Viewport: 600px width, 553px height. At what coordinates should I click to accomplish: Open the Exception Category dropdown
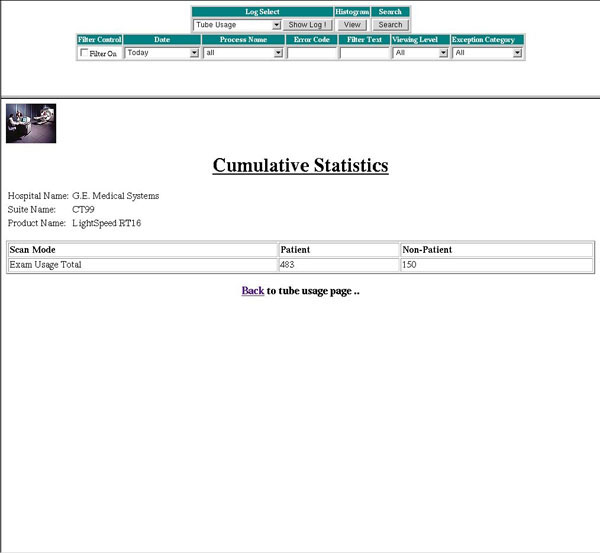[x=488, y=53]
